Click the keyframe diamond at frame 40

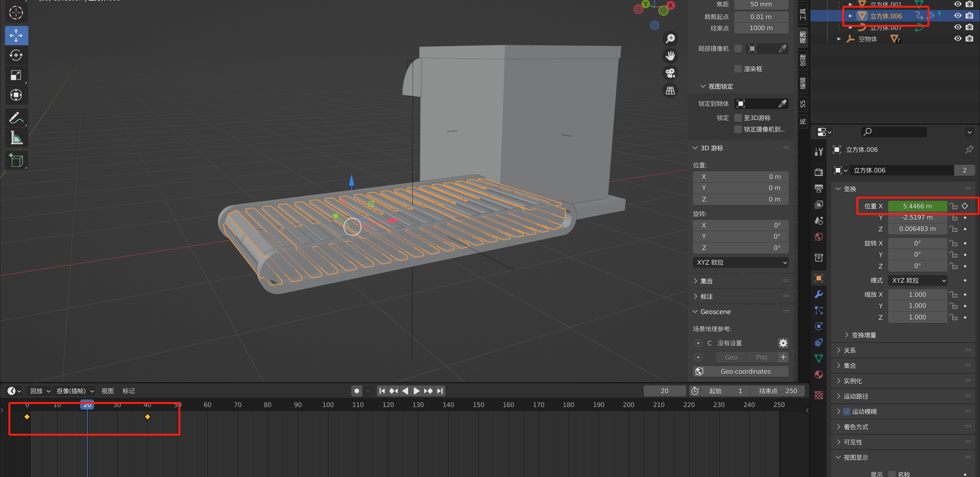[x=147, y=417]
